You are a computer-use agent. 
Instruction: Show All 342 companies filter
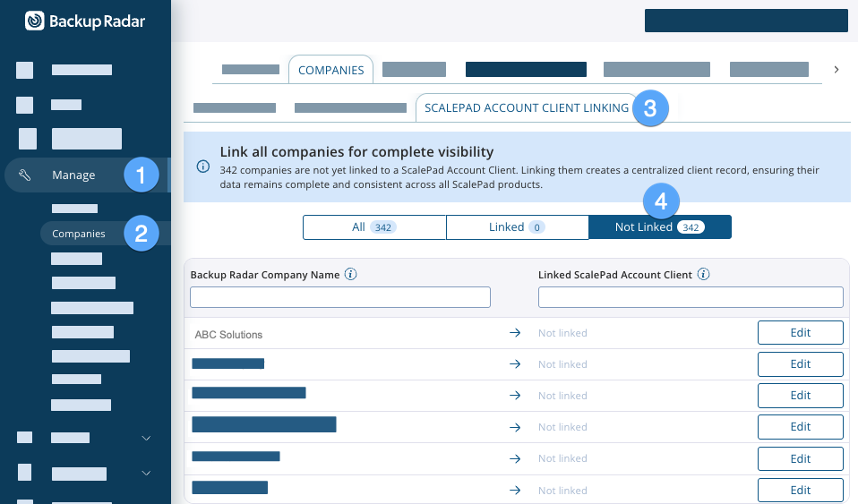pos(374,227)
